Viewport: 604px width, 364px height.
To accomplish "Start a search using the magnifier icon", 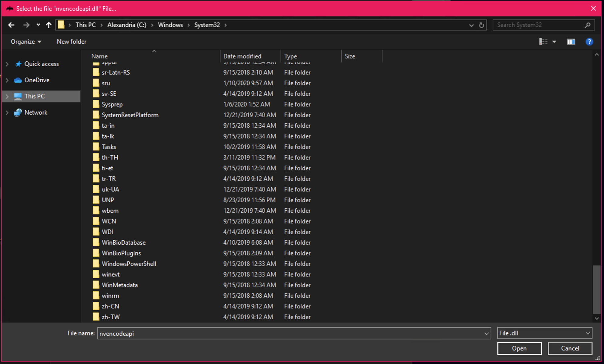I will pyautogui.click(x=588, y=25).
